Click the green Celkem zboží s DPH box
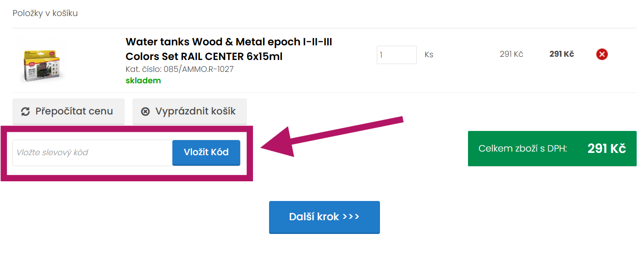Viewport: 644px width, 255px height. point(552,148)
